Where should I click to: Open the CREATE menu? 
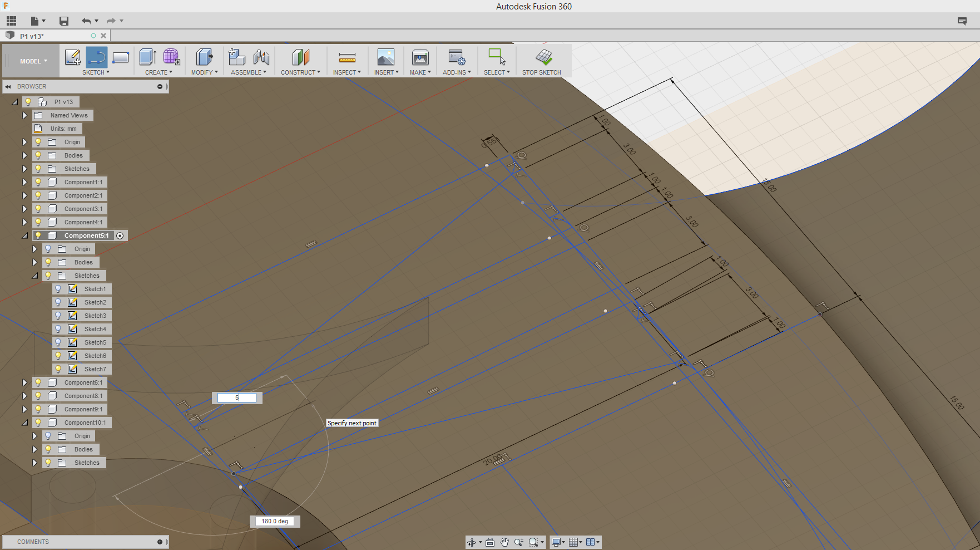(x=159, y=72)
